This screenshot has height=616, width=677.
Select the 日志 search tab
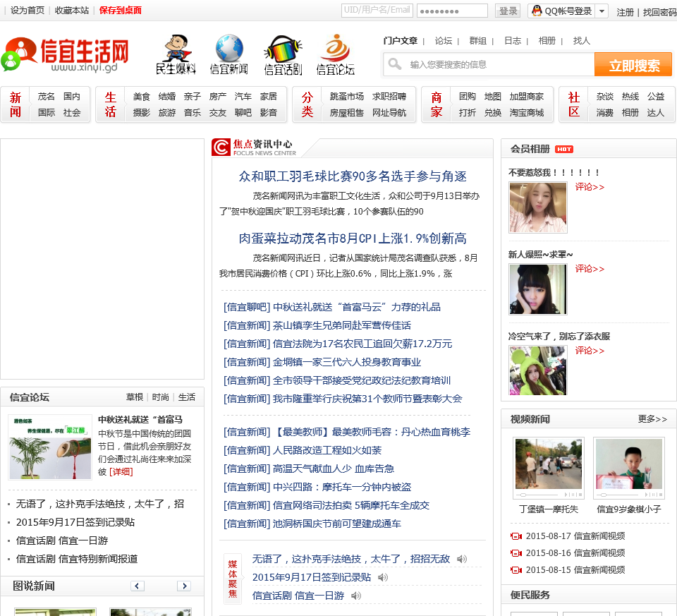(x=513, y=41)
